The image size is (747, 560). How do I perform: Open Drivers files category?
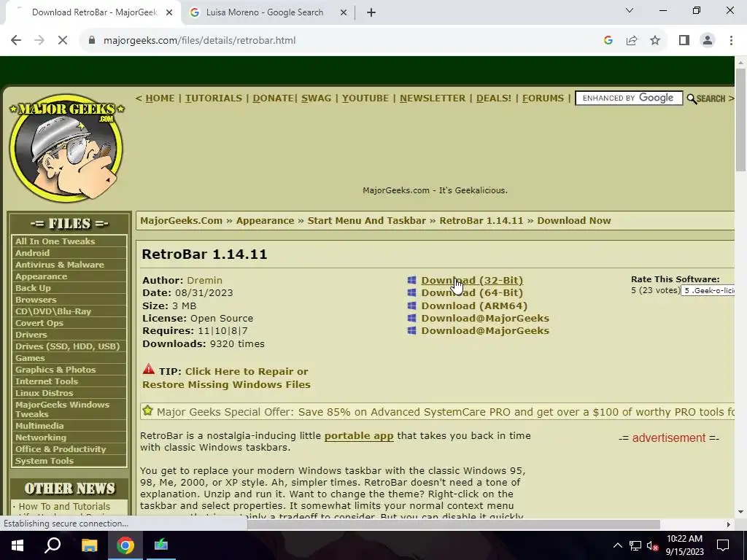tap(31, 335)
